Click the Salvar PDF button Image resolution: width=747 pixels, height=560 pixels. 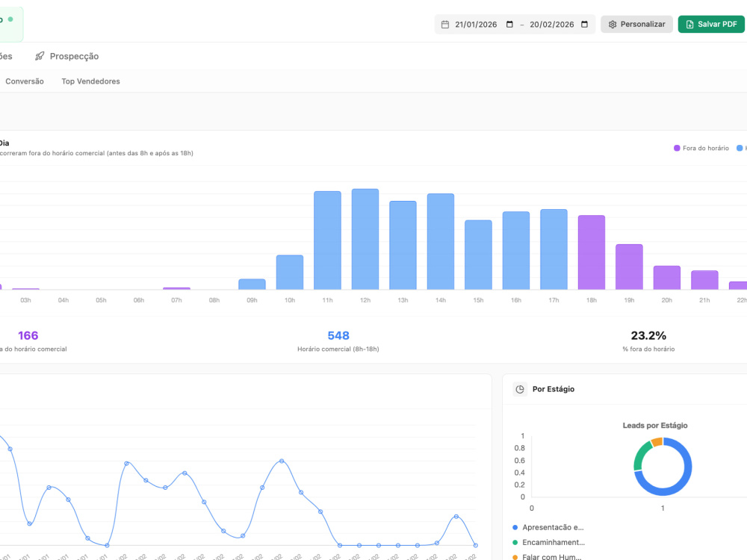coord(711,25)
